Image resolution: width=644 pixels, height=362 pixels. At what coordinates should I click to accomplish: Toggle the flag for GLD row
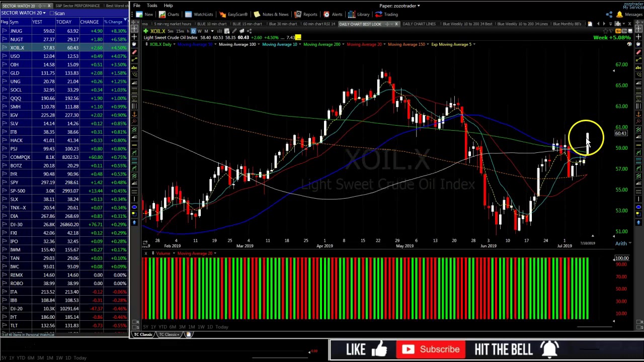click(4, 73)
